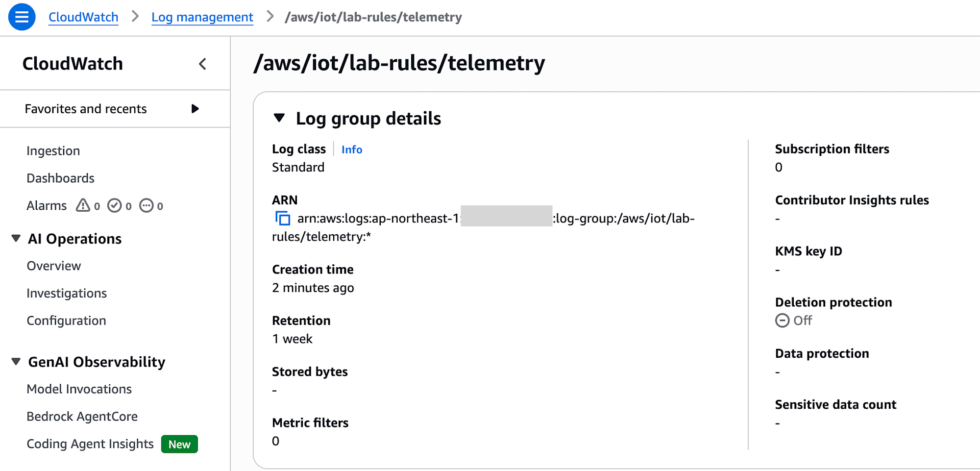This screenshot has width=980, height=471.
Task: Click the "Deletion protection" label
Action: pyautogui.click(x=833, y=302)
